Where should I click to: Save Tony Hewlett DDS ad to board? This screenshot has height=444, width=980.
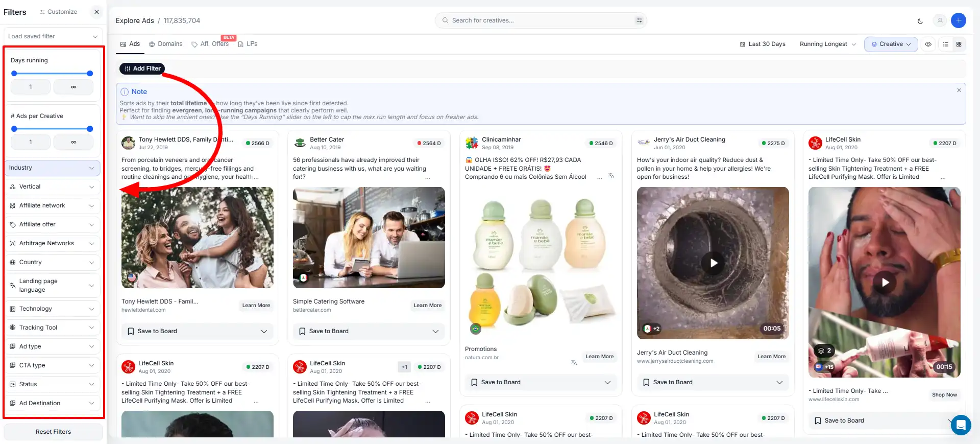[197, 331]
